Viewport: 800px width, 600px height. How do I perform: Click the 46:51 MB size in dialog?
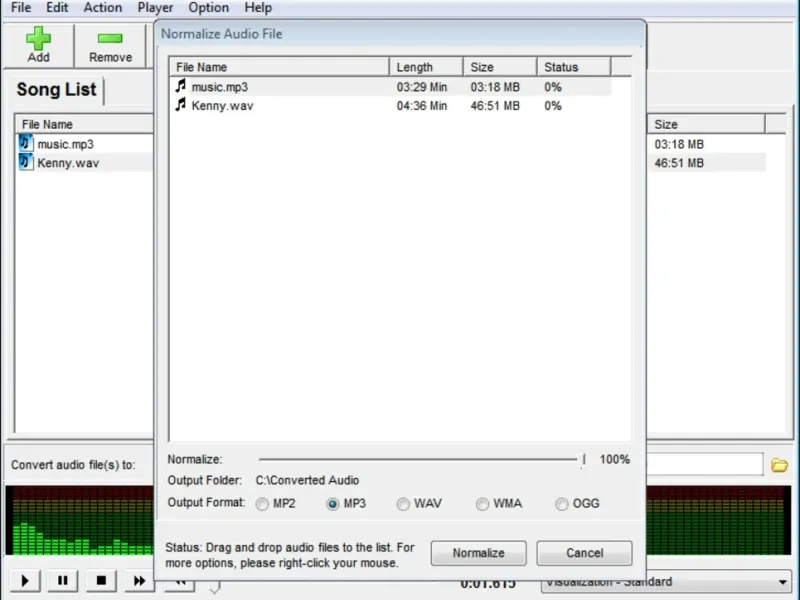495,106
